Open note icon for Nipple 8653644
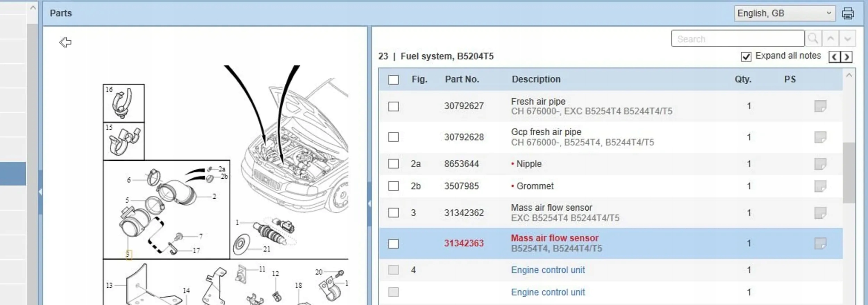 pos(820,164)
